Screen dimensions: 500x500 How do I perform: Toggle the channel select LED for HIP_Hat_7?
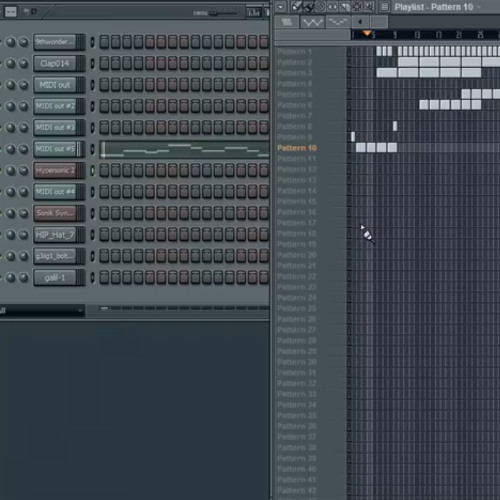[x=92, y=235]
